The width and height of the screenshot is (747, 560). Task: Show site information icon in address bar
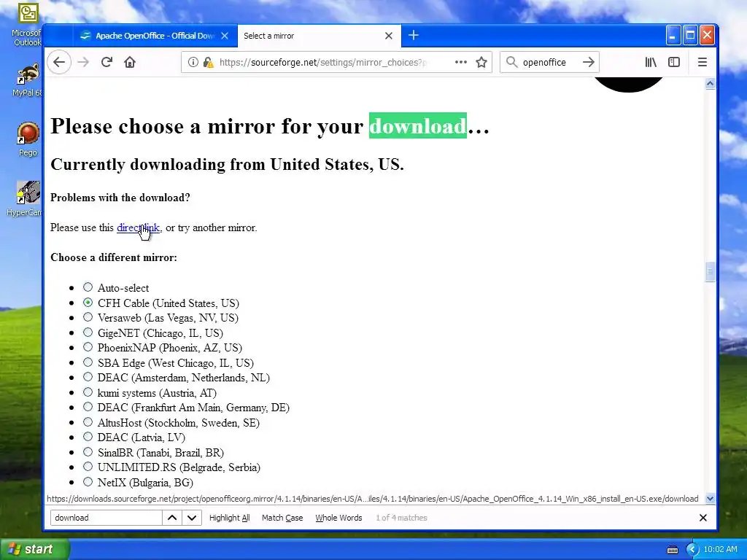pos(193,63)
